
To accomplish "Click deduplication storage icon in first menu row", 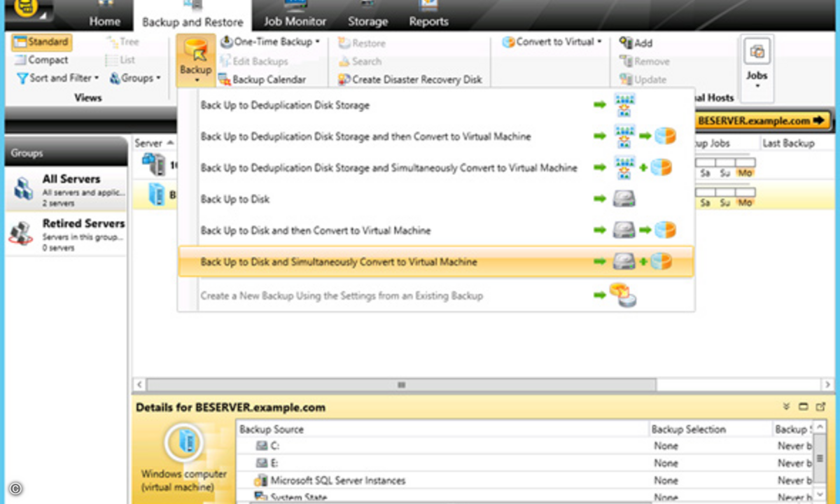I will pos(624,105).
